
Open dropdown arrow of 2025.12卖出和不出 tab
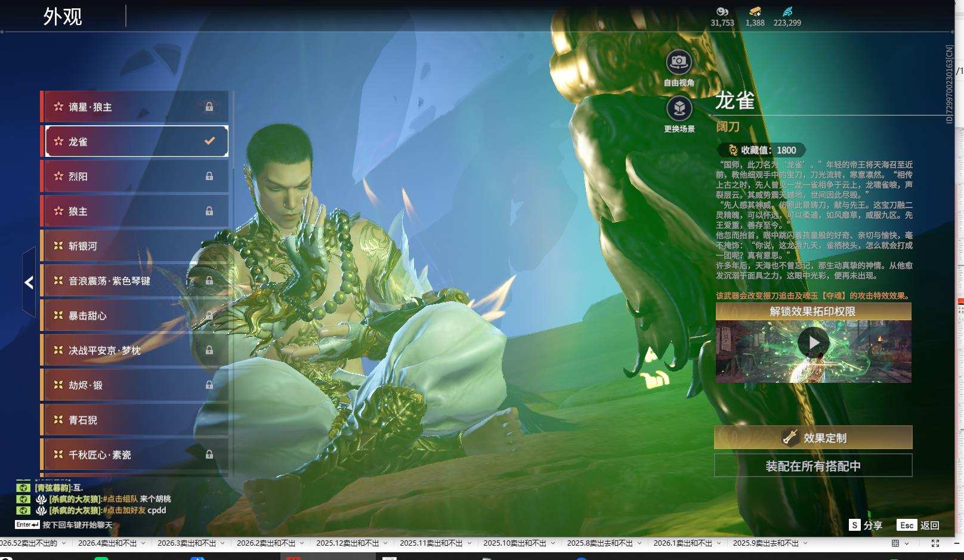tap(385, 543)
